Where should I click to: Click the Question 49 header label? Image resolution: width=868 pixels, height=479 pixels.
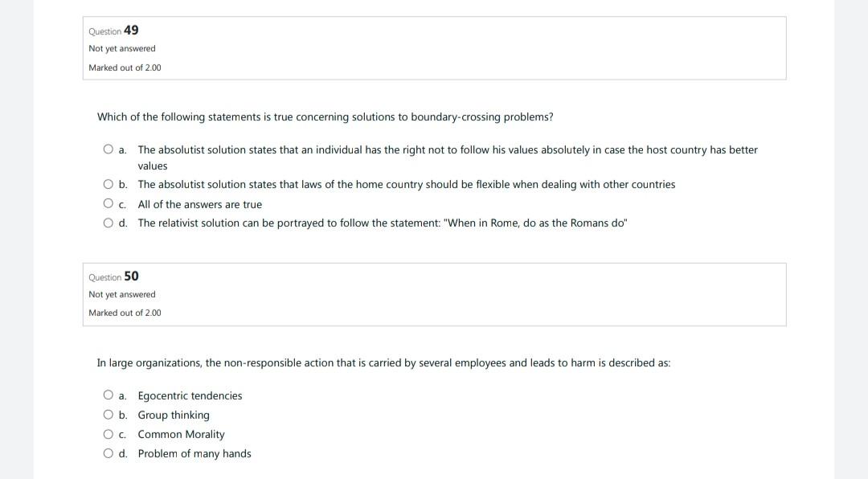click(x=113, y=31)
